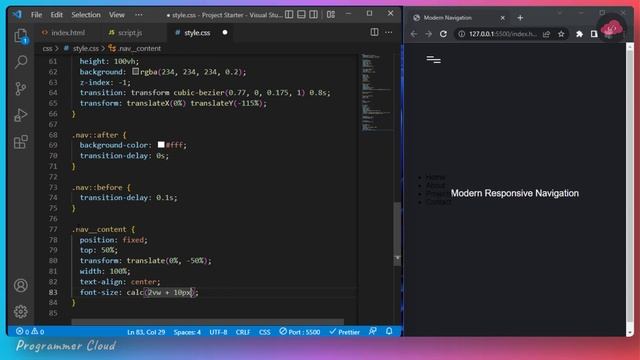
Task: Click the unsaved dot on style.css tab
Action: [225, 32]
